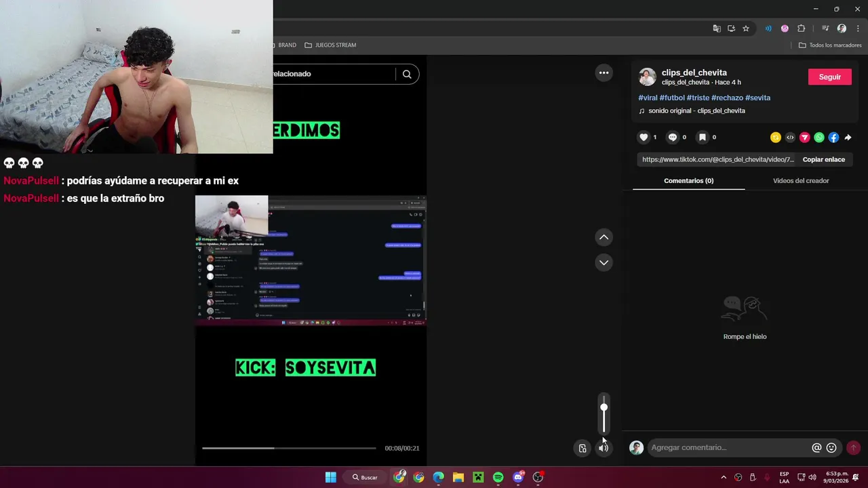Go to previous video with up arrow

[604, 237]
